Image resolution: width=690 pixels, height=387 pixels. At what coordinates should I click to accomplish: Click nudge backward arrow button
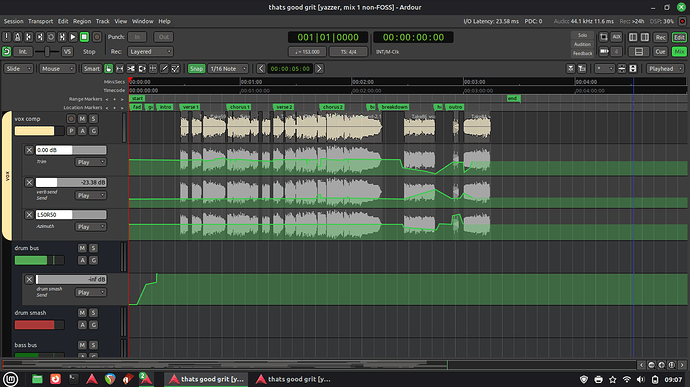tap(261, 69)
